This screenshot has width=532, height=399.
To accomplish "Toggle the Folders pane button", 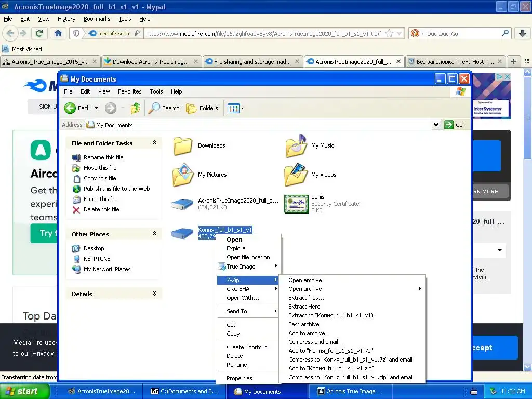I will pyautogui.click(x=202, y=108).
